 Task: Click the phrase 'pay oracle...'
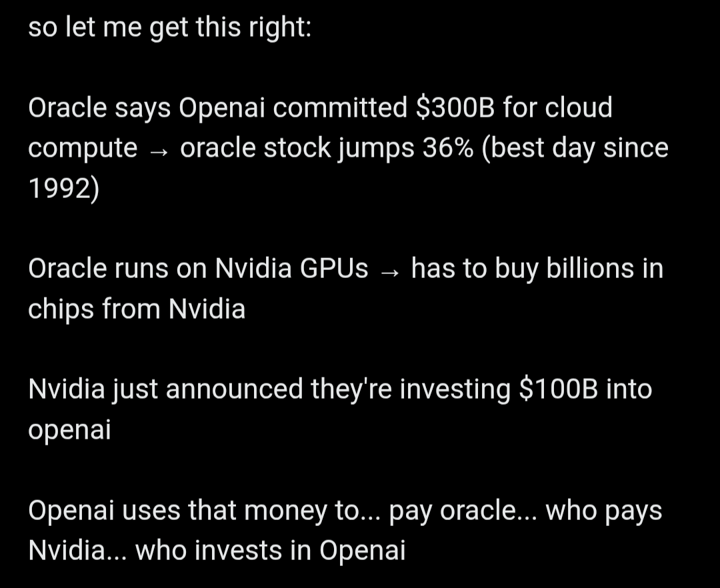tap(463, 512)
